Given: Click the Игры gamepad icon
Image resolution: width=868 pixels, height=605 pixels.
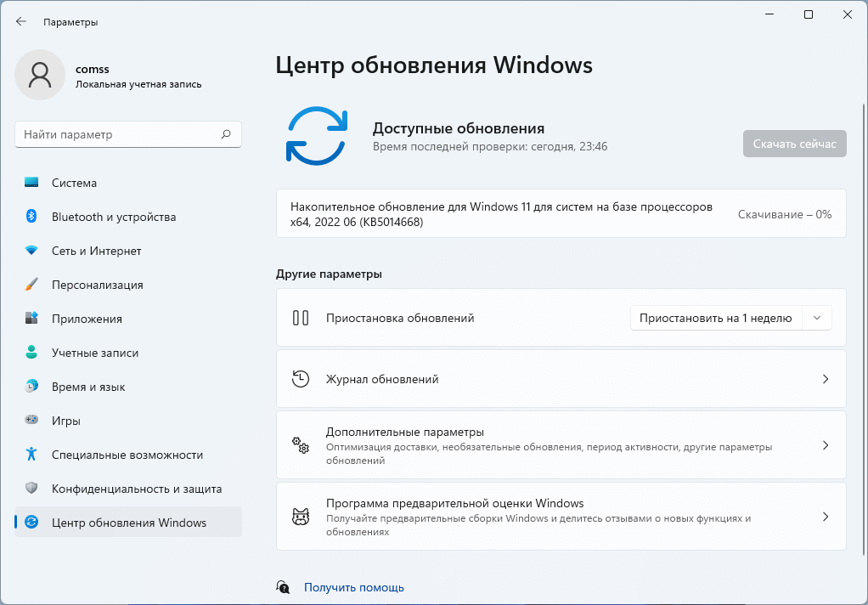Looking at the screenshot, I should [31, 421].
